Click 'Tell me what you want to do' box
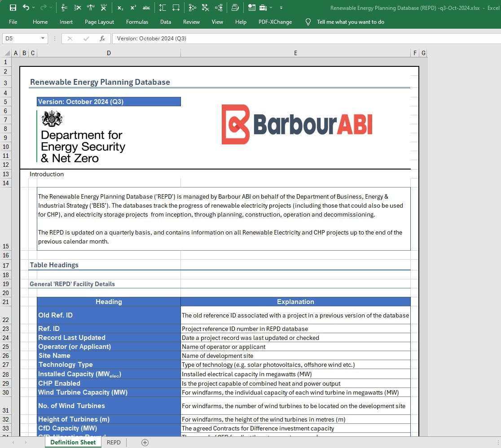This screenshot has height=448, width=501. click(x=351, y=22)
